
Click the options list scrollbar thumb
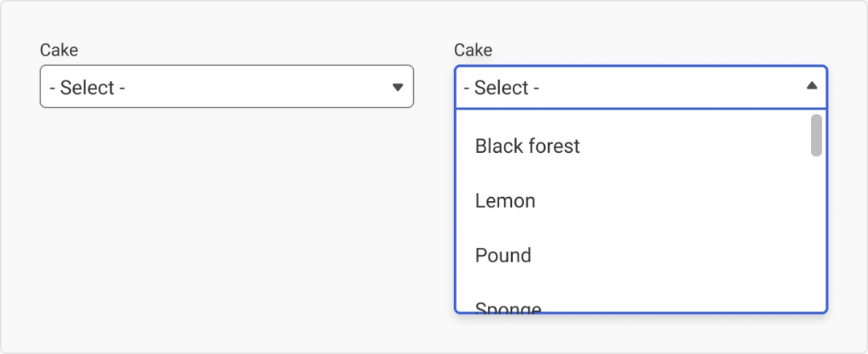pyautogui.click(x=816, y=135)
